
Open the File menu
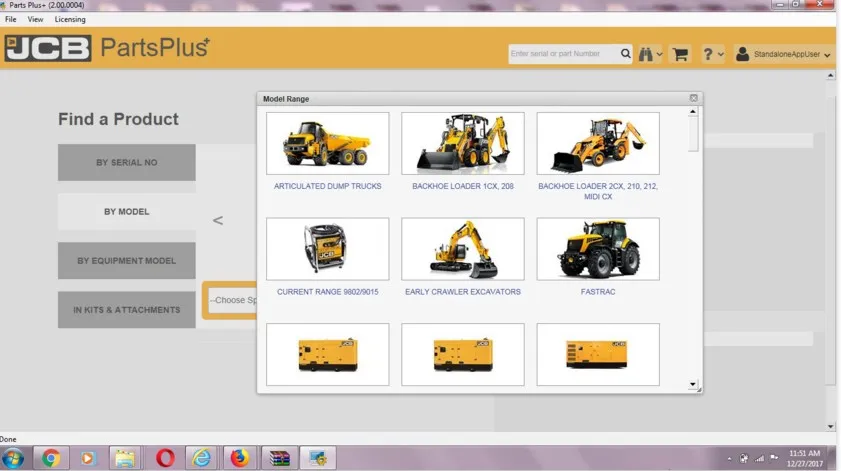pyautogui.click(x=11, y=19)
